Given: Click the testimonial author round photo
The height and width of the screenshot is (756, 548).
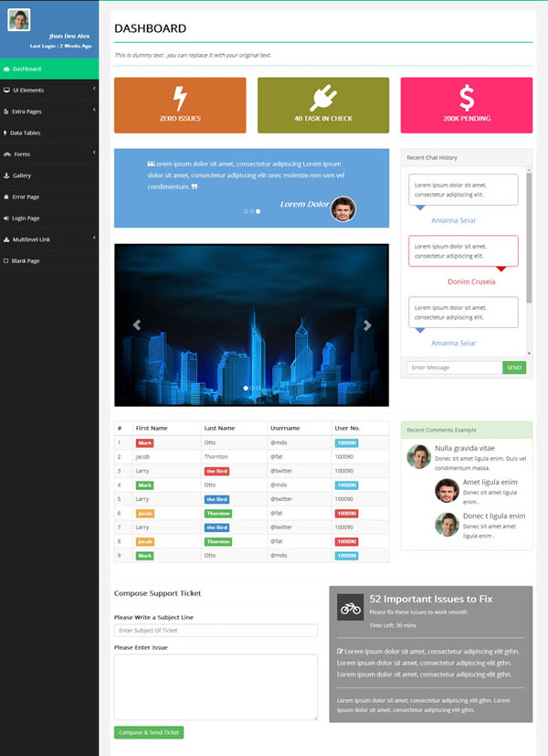Looking at the screenshot, I should [x=342, y=208].
